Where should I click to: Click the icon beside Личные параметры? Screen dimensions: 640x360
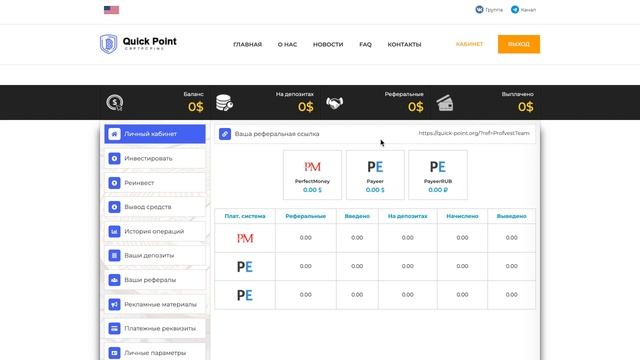tap(114, 353)
